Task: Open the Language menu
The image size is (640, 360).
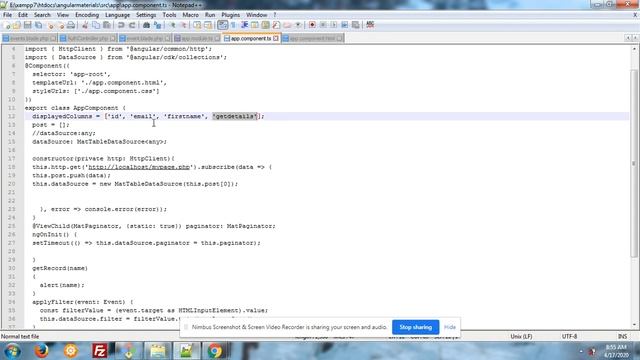Action: pos(117,15)
